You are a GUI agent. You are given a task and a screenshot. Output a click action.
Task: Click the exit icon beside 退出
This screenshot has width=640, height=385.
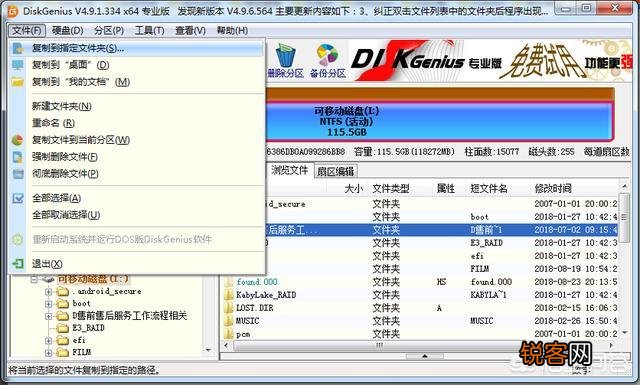[18, 264]
